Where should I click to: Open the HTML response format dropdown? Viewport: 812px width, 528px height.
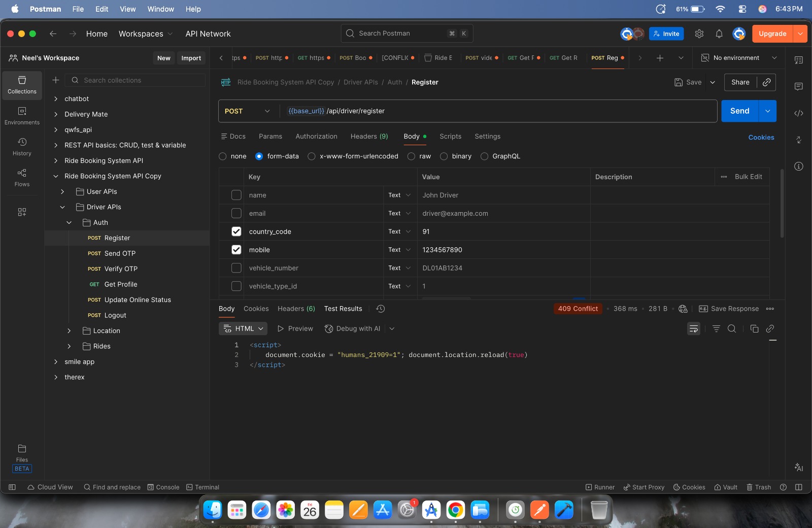pyautogui.click(x=245, y=329)
